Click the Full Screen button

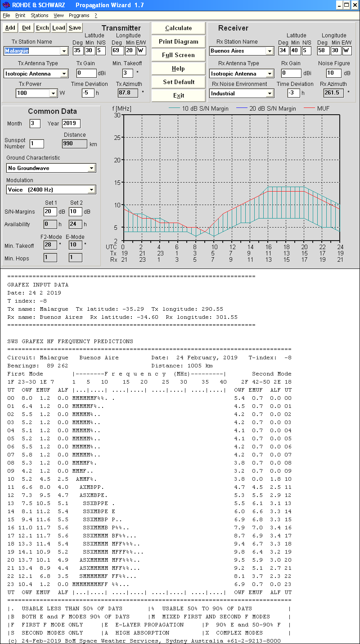click(179, 55)
